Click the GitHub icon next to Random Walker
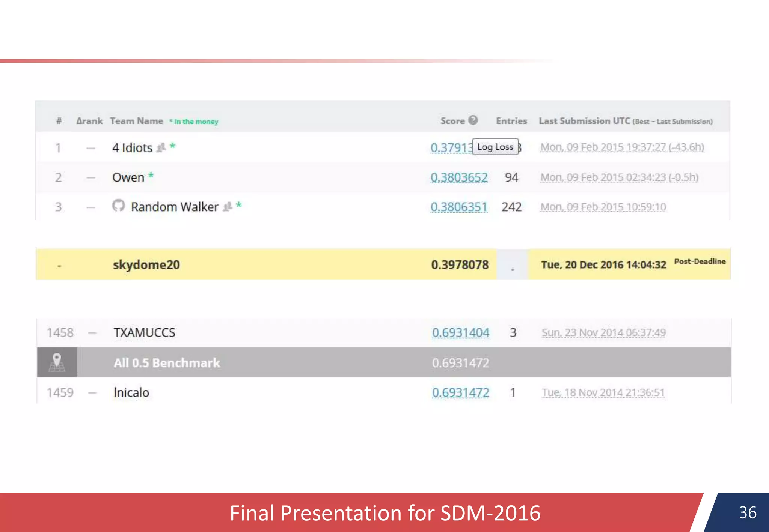This screenshot has width=769, height=532. coord(118,206)
